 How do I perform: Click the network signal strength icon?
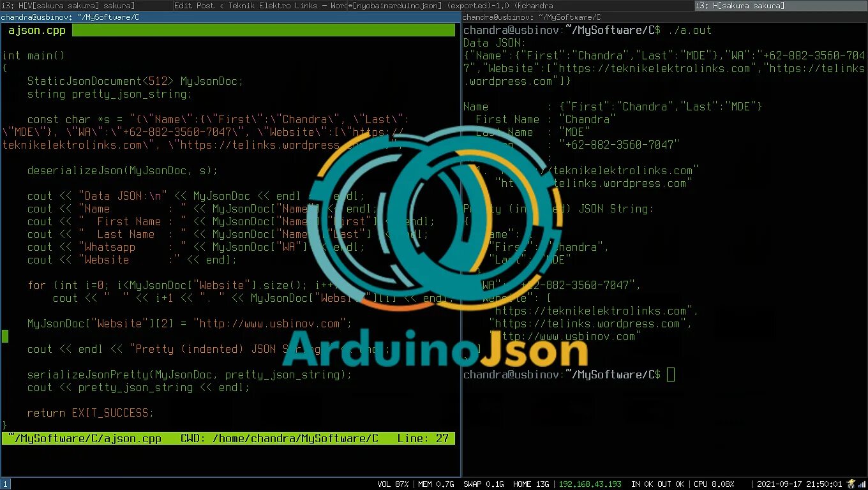click(863, 484)
